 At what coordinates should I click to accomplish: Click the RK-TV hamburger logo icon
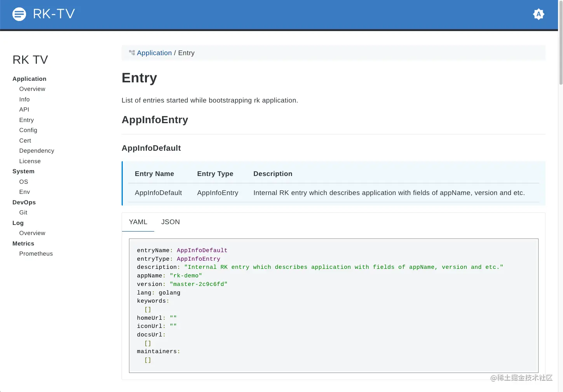pyautogui.click(x=19, y=14)
